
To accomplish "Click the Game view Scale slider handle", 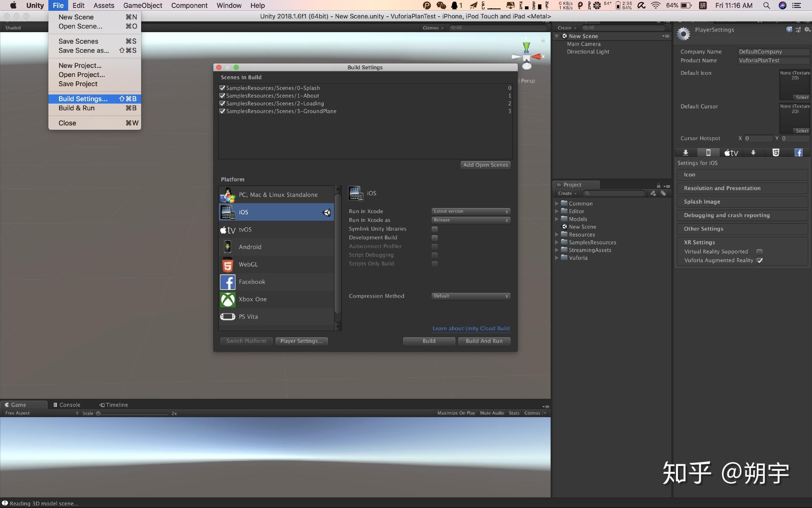I will pyautogui.click(x=98, y=414).
